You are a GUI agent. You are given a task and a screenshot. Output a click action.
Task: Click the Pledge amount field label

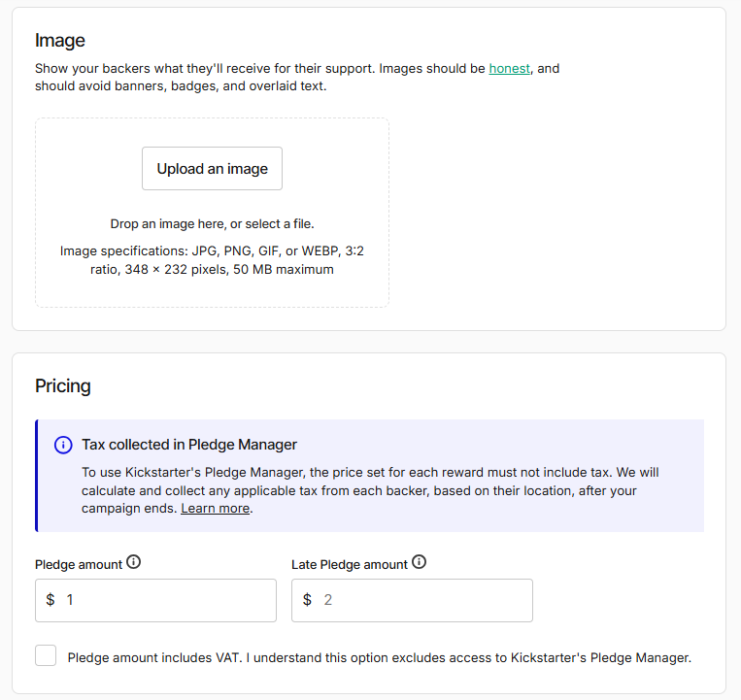tap(79, 564)
